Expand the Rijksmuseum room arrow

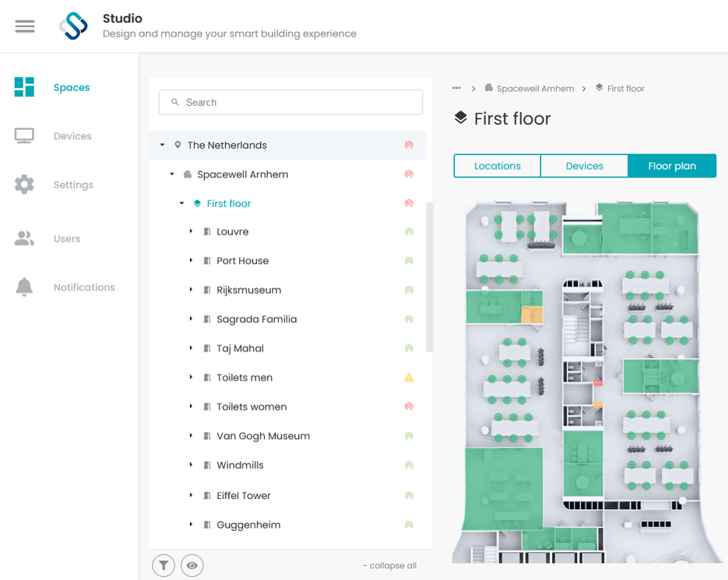191,290
